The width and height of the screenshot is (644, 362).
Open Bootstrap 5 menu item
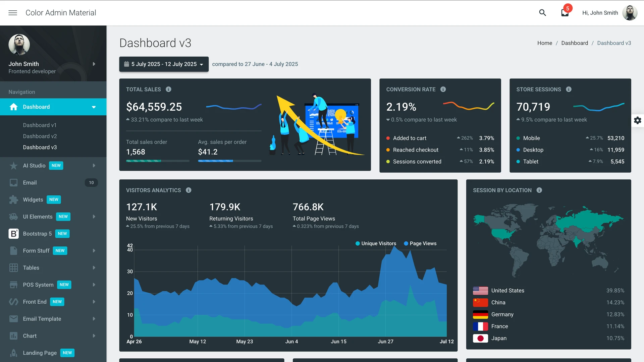pos(53,234)
